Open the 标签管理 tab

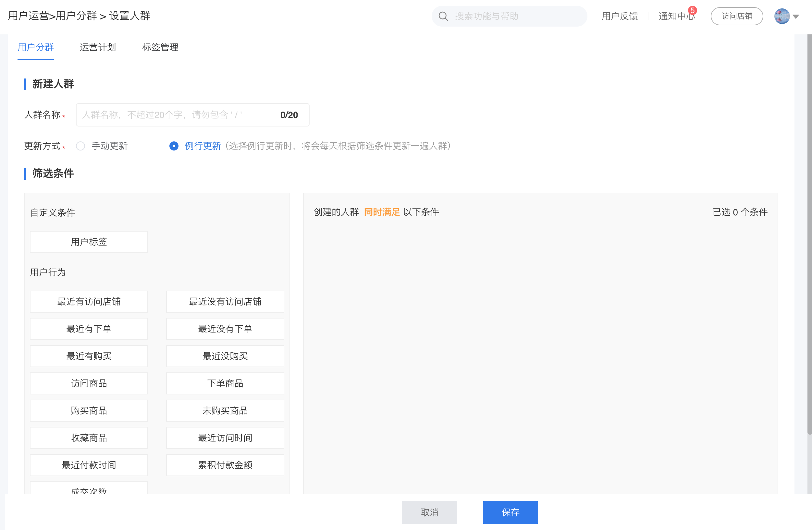coord(160,47)
